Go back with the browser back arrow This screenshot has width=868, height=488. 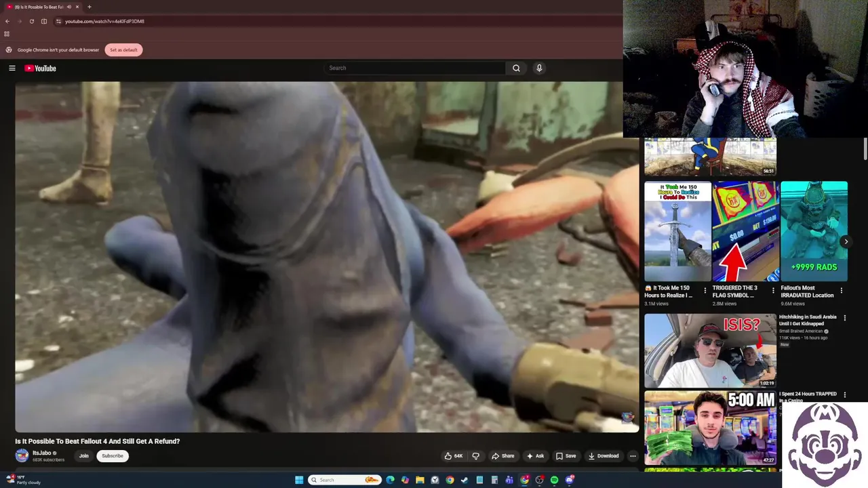click(7, 21)
